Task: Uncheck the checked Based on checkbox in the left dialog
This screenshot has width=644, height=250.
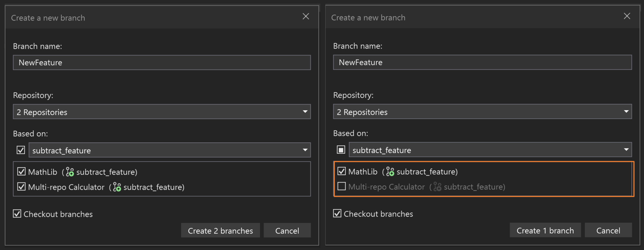Action: click(x=21, y=150)
